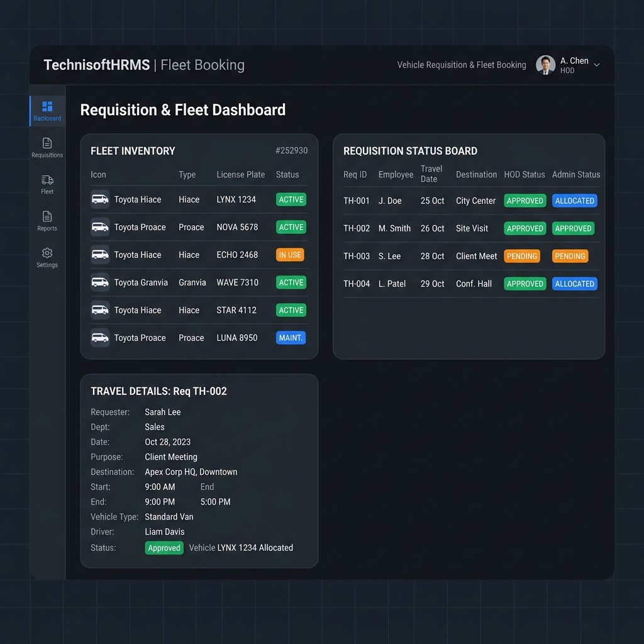
Task: Click the van icon for NOVA 5678
Action: (100, 227)
